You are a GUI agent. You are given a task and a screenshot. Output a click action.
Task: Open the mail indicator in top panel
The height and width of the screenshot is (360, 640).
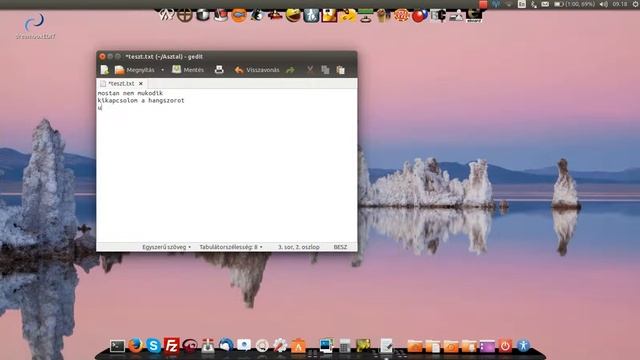click(x=545, y=4)
